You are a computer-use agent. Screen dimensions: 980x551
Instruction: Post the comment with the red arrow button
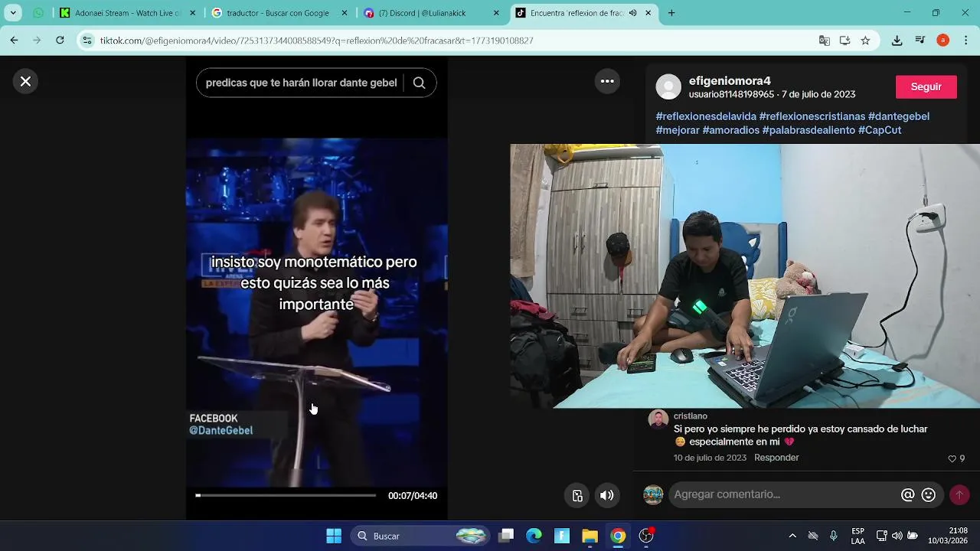pos(959,495)
